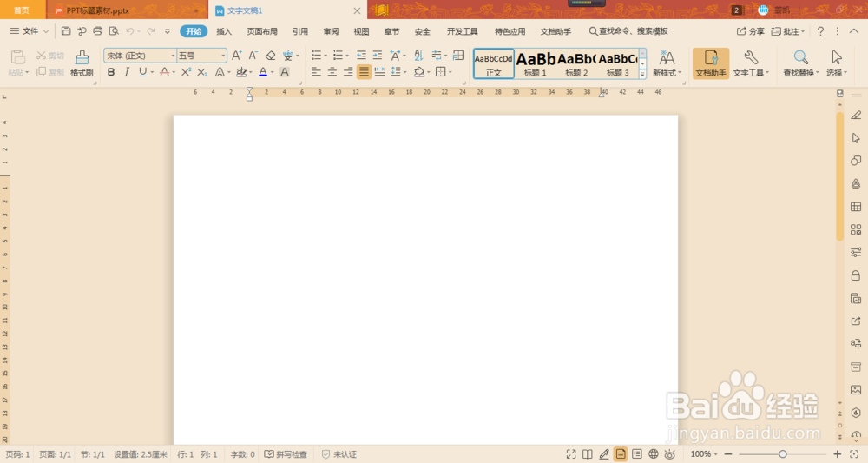Apply Subscript formatting
The width and height of the screenshot is (868, 463).
tap(202, 72)
